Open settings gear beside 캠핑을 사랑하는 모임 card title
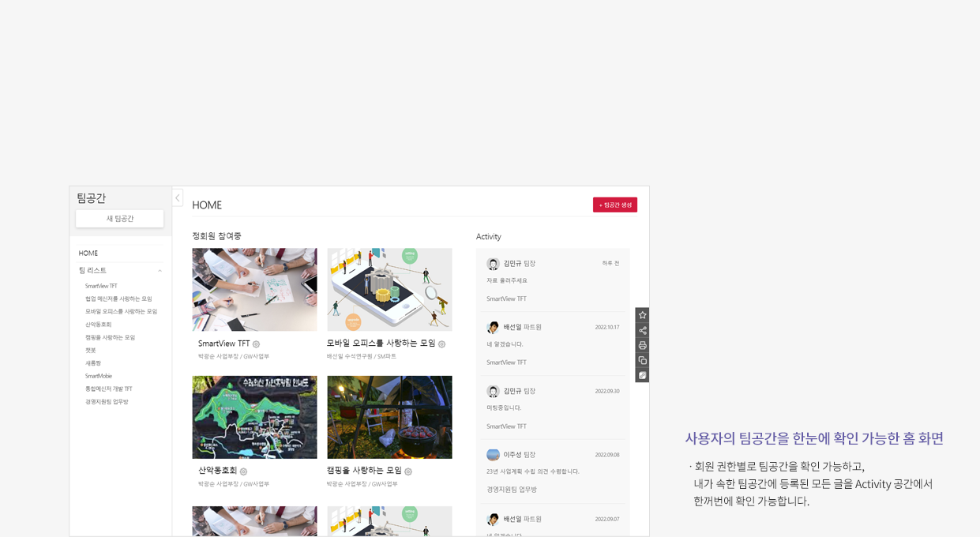 tap(408, 471)
